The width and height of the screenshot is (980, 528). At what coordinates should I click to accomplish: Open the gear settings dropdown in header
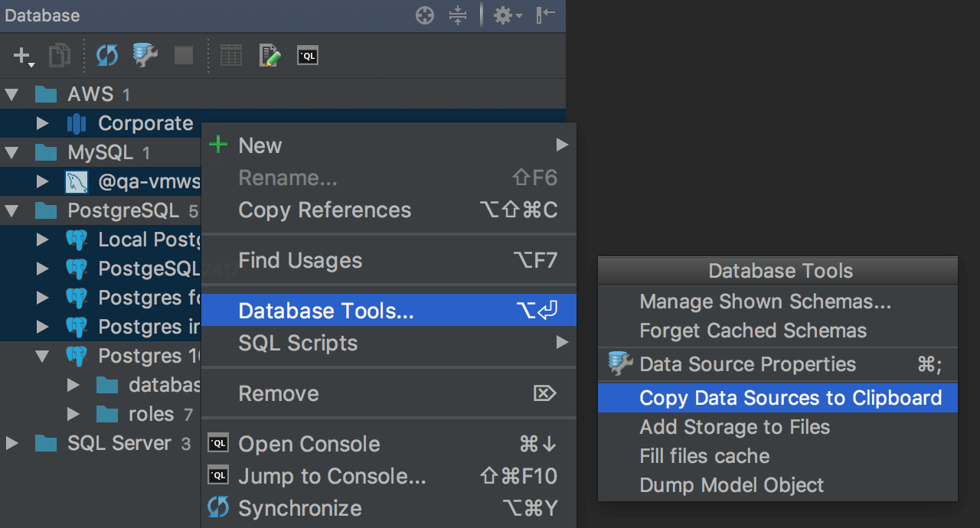pyautogui.click(x=507, y=15)
